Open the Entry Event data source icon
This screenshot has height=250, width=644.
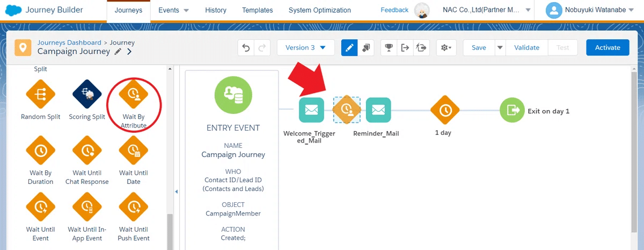pyautogui.click(x=233, y=96)
